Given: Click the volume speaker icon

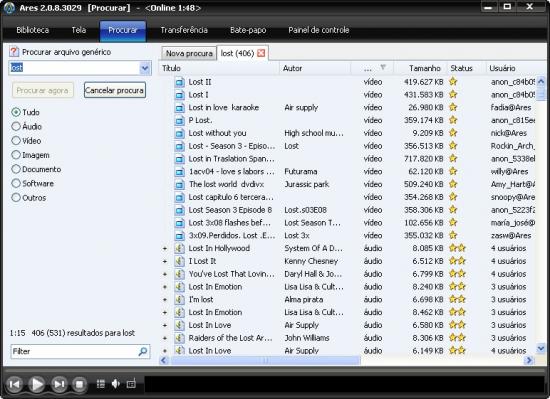Looking at the screenshot, I should click(116, 384).
